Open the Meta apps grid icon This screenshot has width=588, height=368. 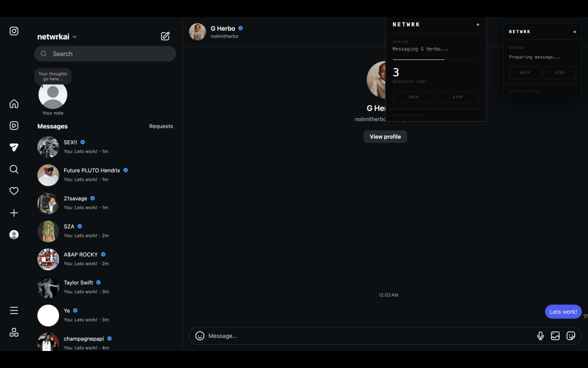14,333
